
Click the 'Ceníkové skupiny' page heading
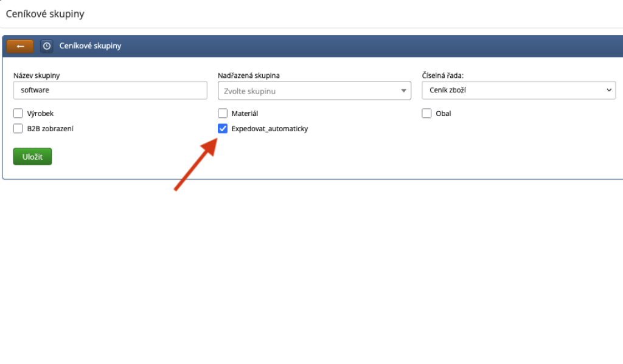(45, 13)
